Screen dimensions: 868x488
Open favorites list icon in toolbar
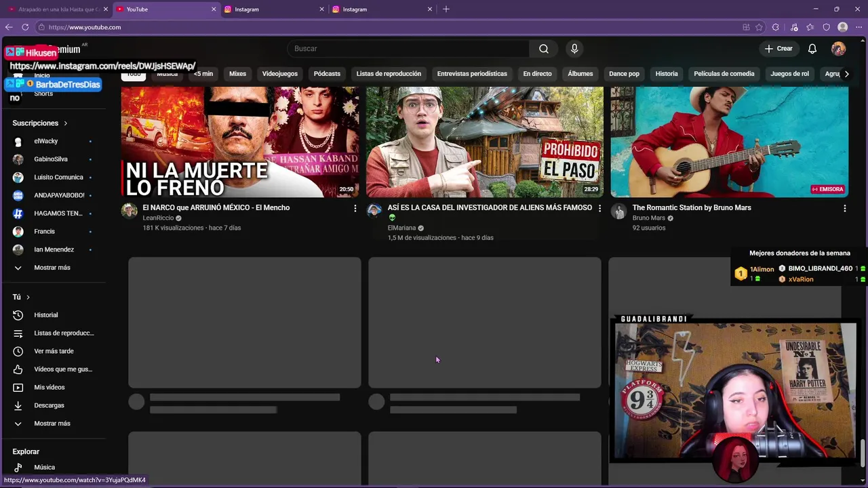pos(810,27)
